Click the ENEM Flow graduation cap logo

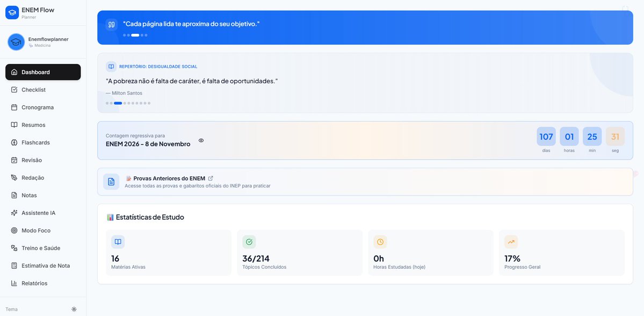point(12,12)
